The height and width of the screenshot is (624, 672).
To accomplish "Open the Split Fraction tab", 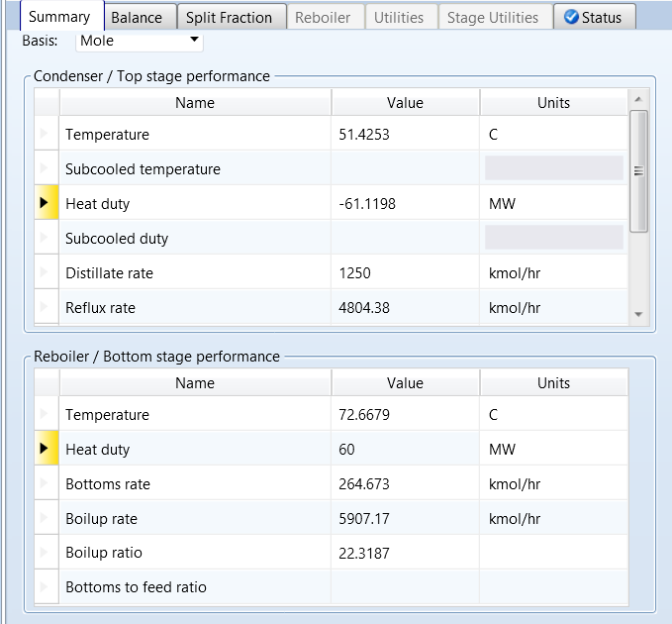I will (x=229, y=17).
